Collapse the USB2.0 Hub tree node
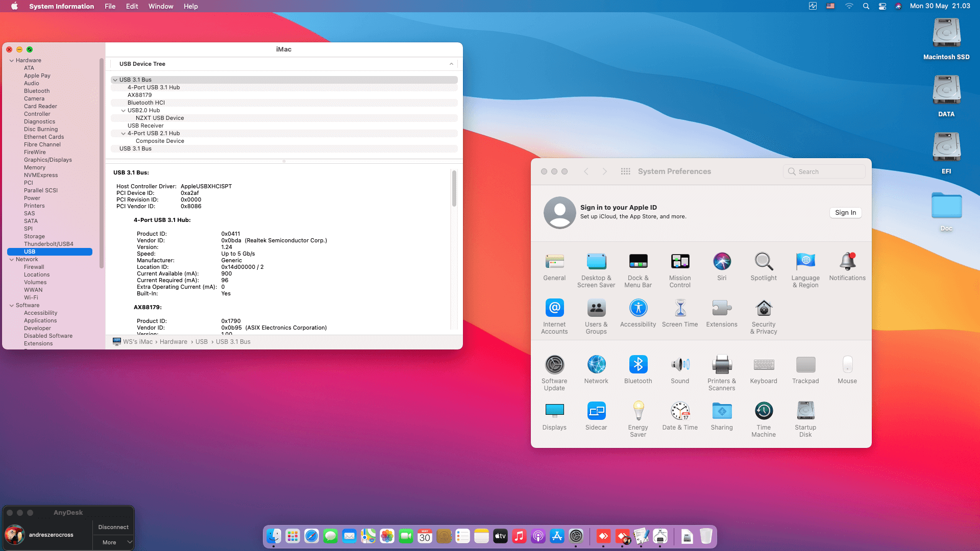This screenshot has height=551, width=980. [123, 111]
